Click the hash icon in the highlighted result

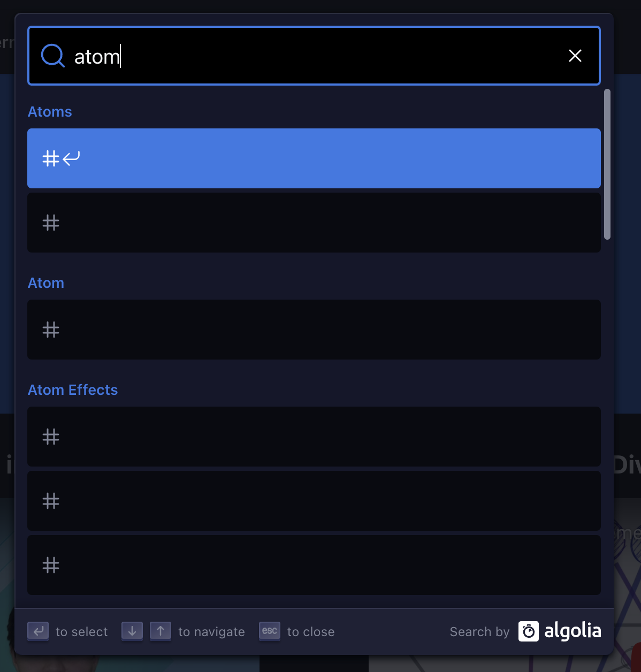pyautogui.click(x=51, y=158)
